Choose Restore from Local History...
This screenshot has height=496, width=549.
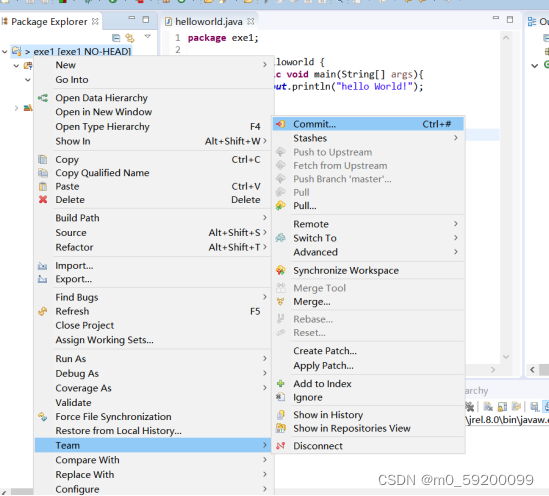(153, 431)
